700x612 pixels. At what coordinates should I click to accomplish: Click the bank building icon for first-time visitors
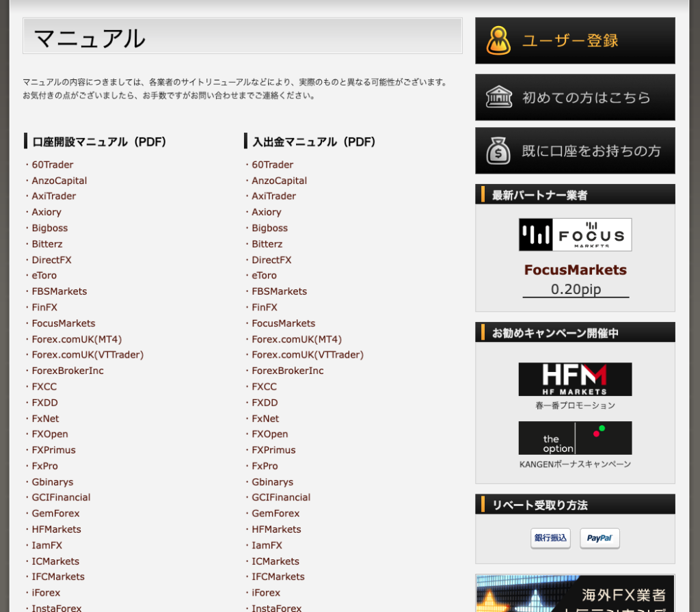click(498, 97)
